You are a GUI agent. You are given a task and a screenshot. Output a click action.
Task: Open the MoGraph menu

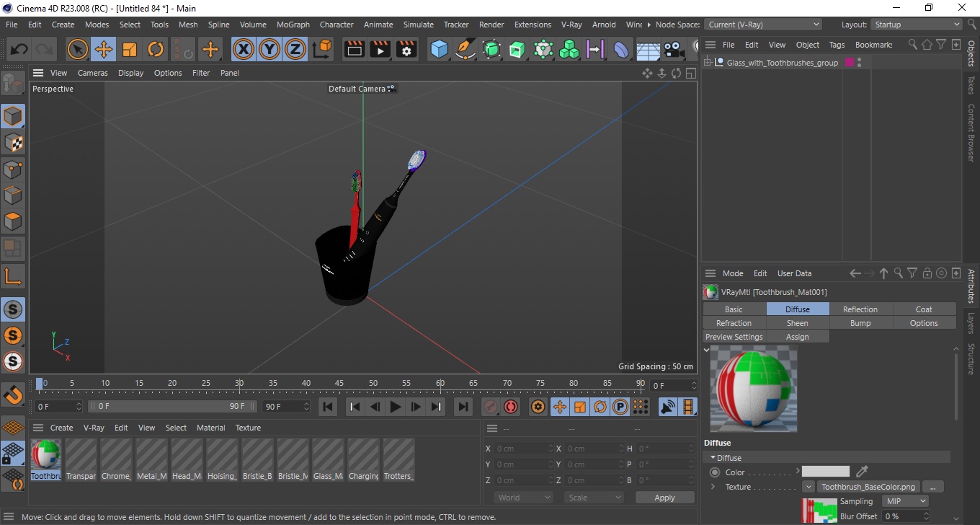pos(293,25)
